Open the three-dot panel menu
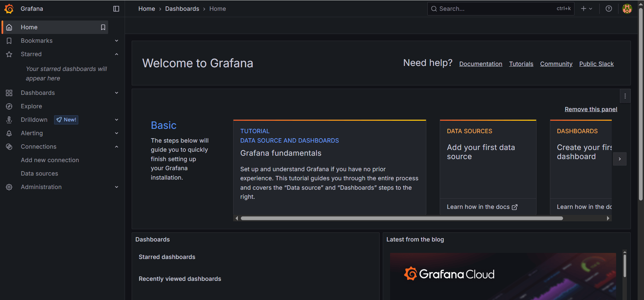The height and width of the screenshot is (300, 644). coord(625,96)
